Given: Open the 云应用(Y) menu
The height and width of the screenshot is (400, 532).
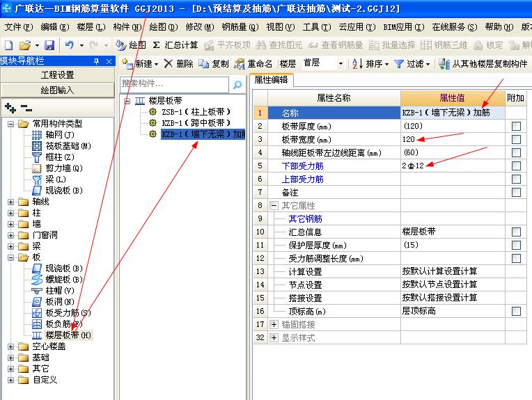Looking at the screenshot, I should (x=357, y=26).
